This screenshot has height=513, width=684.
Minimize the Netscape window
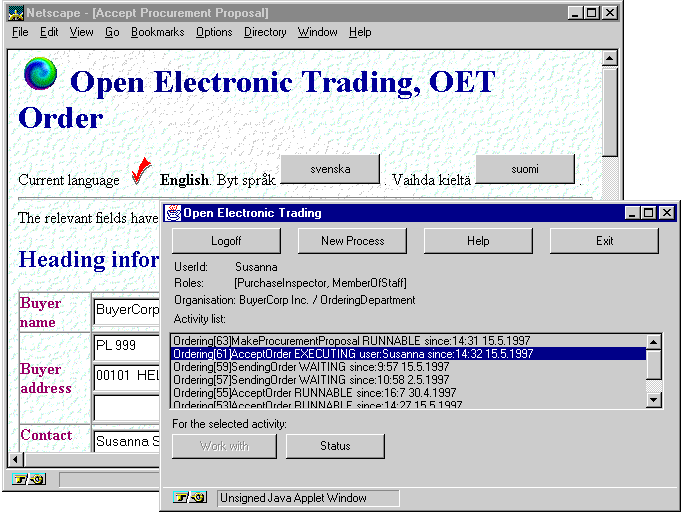(575, 13)
